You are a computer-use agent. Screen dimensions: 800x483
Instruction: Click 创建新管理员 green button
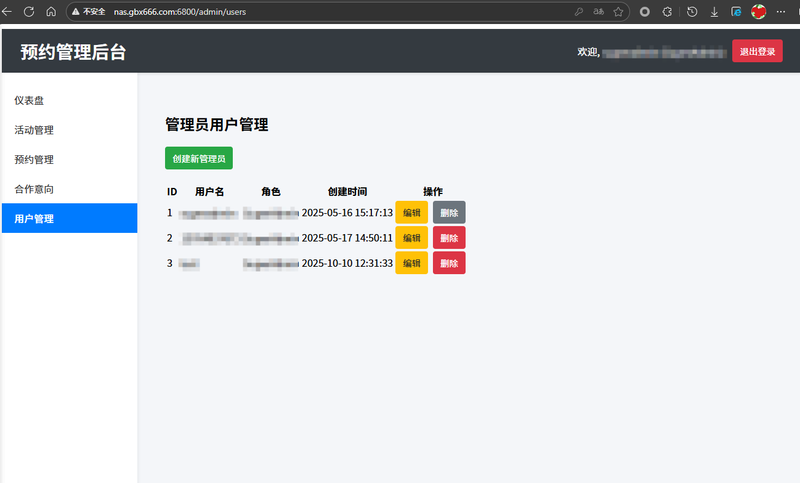click(199, 158)
